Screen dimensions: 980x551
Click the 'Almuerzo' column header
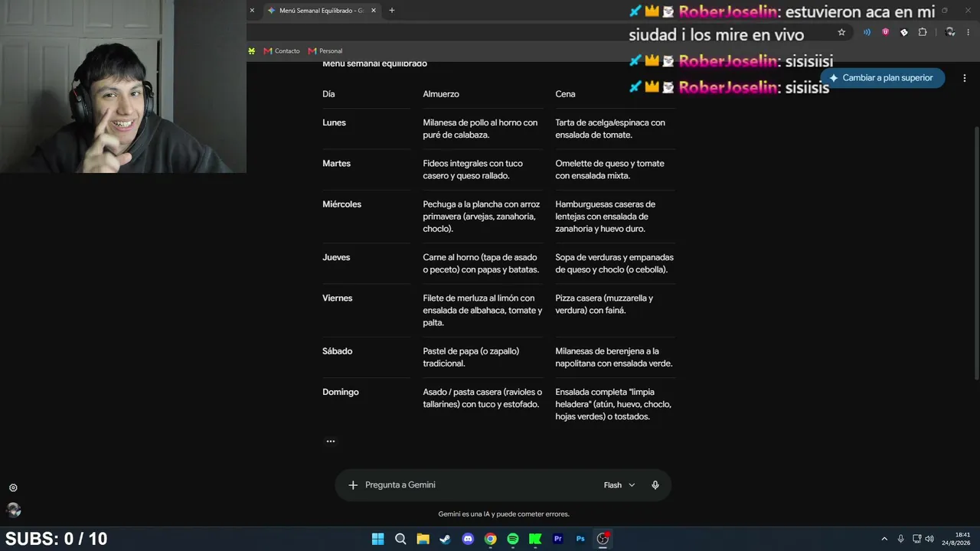(441, 94)
